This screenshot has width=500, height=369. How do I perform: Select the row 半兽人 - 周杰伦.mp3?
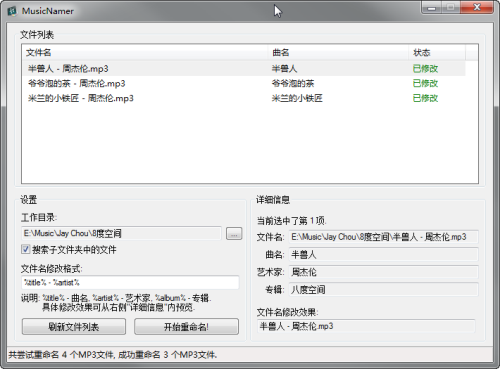(244, 69)
